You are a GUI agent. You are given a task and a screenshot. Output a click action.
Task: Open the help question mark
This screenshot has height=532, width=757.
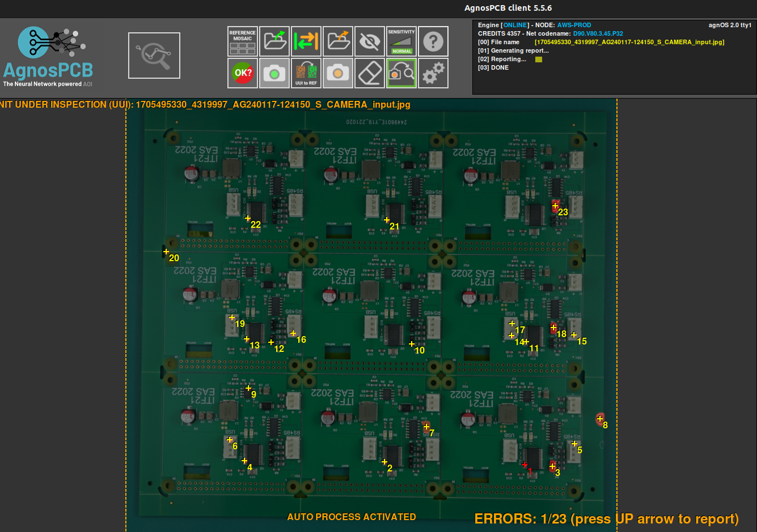coord(433,41)
